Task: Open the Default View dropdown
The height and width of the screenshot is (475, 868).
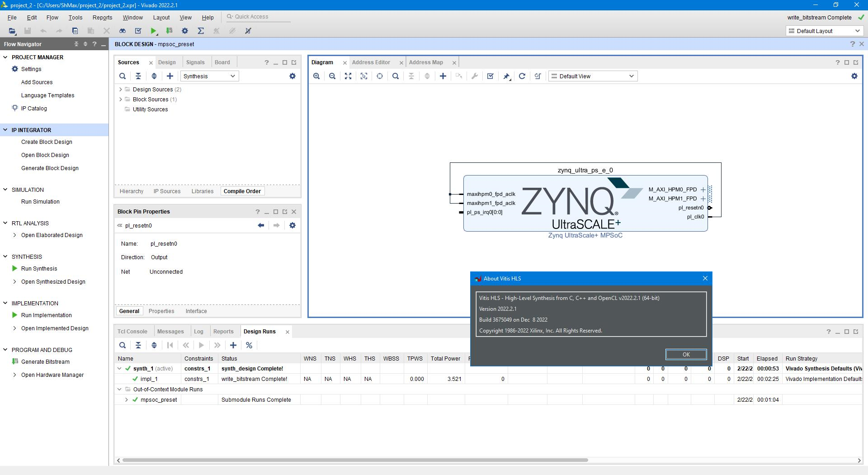Action: [593, 76]
